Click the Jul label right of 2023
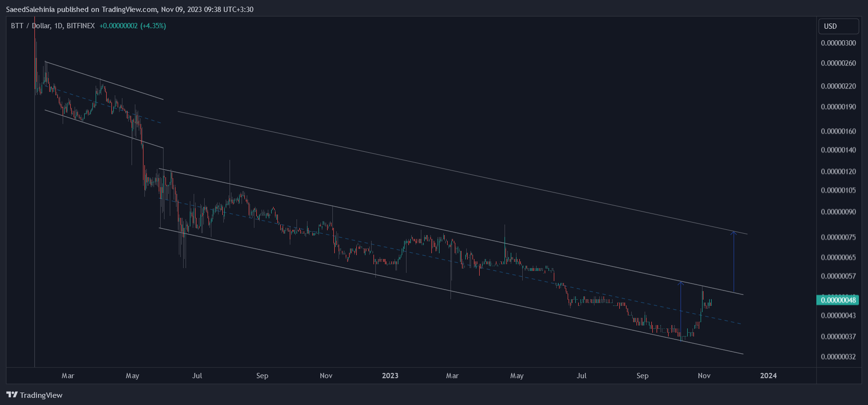Viewport: 868px width, 405px height. click(582, 376)
